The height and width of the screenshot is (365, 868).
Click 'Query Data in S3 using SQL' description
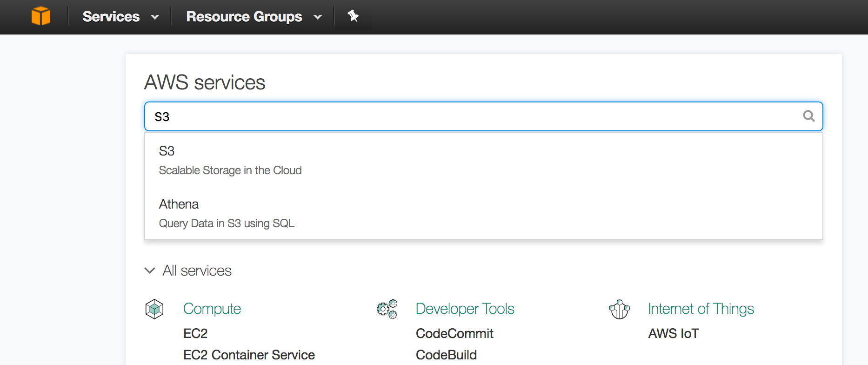click(x=227, y=223)
